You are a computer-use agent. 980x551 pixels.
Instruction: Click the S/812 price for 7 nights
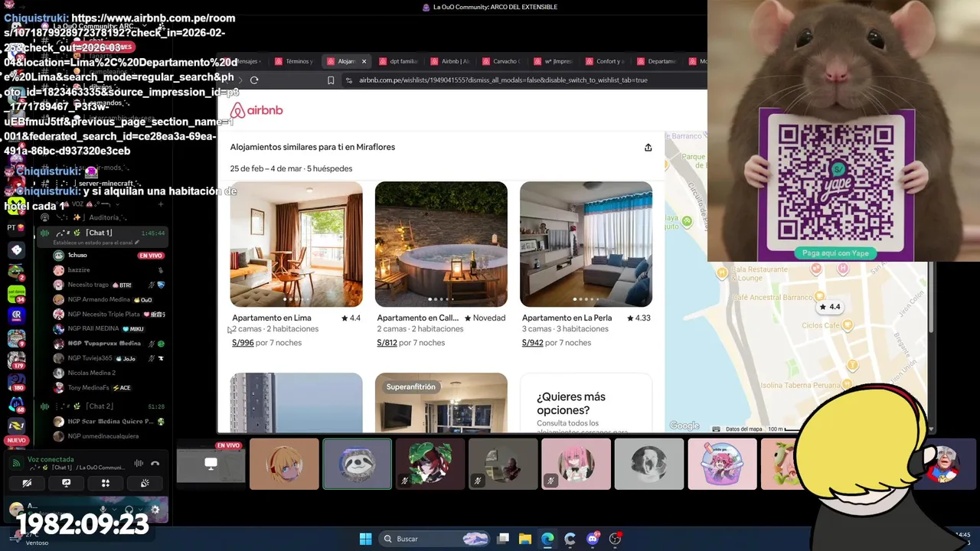(387, 343)
